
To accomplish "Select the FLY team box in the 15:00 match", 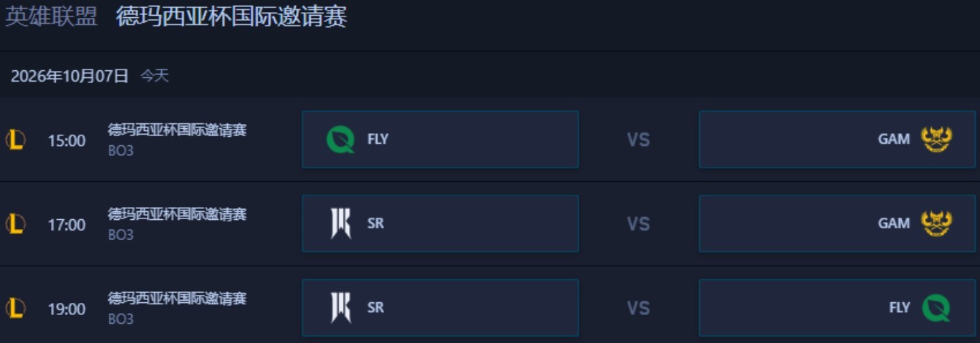I will pos(440,139).
